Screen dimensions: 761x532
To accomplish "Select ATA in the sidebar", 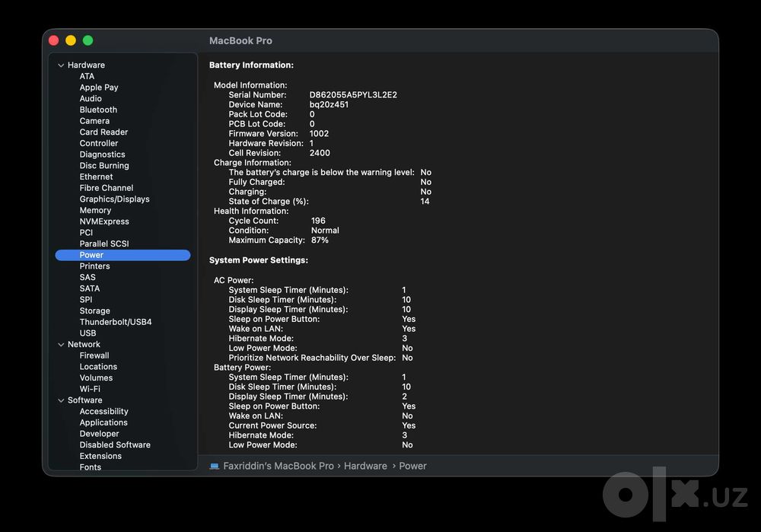I will pos(87,76).
